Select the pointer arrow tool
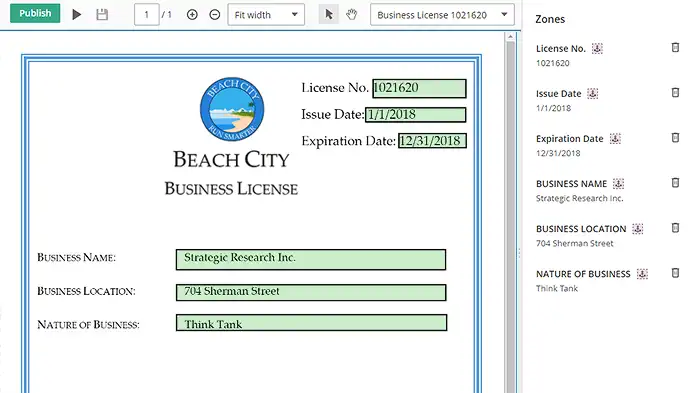The height and width of the screenshot is (393, 696). (x=329, y=15)
